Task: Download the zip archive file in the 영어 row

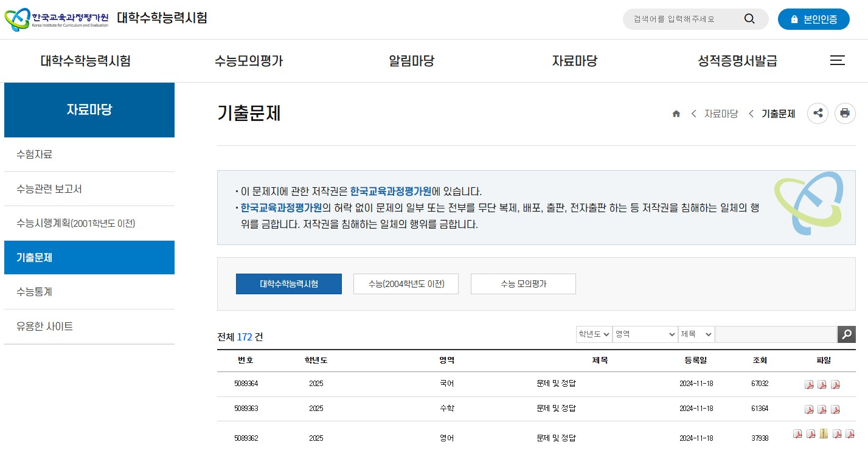Action: [x=824, y=434]
